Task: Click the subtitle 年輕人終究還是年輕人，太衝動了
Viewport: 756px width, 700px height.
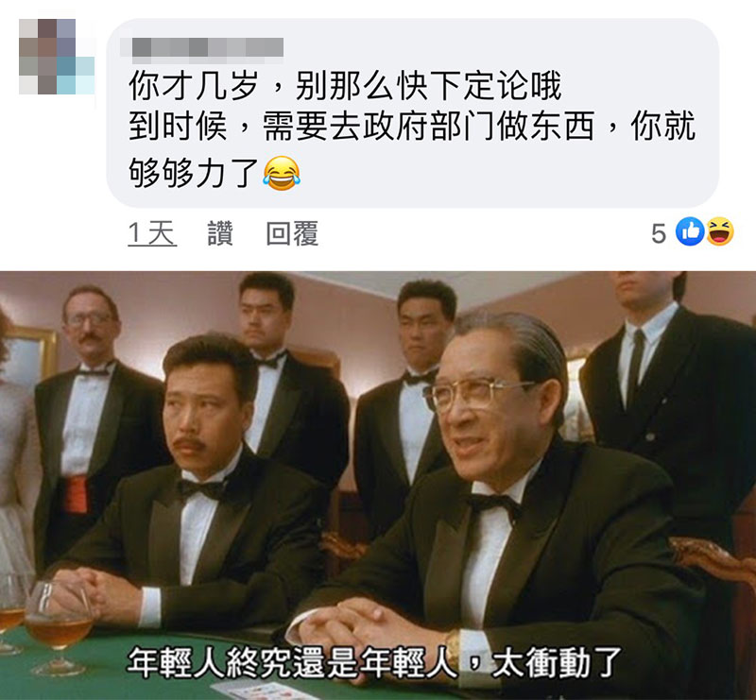Action: click(x=374, y=663)
